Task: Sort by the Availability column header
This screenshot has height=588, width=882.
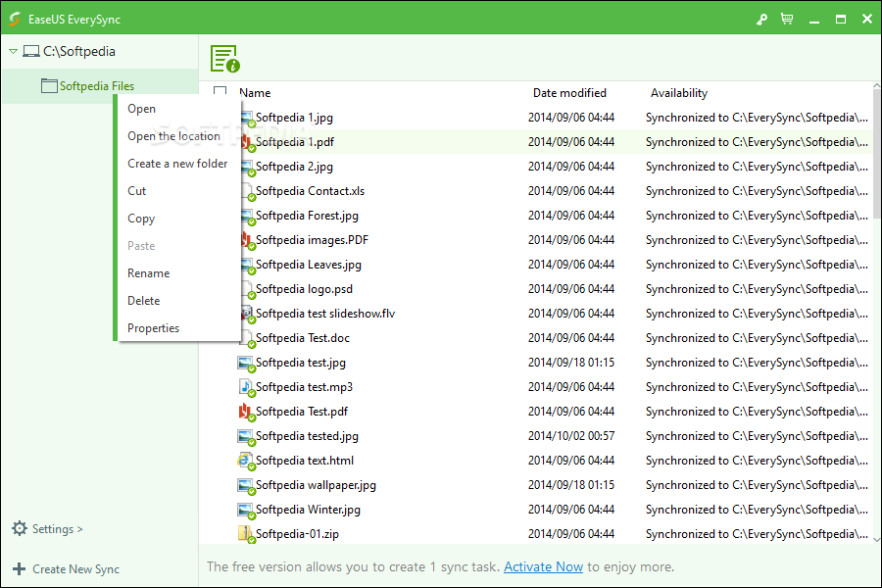Action: [679, 93]
